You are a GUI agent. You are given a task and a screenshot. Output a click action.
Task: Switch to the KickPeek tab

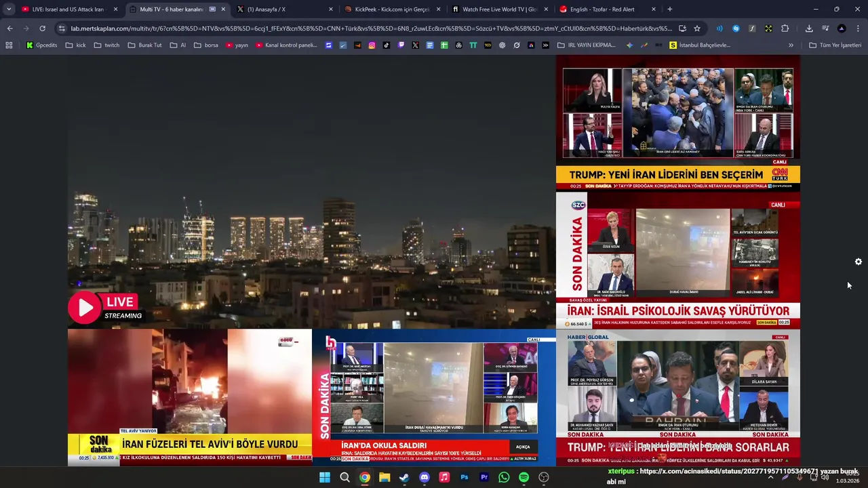click(x=392, y=9)
